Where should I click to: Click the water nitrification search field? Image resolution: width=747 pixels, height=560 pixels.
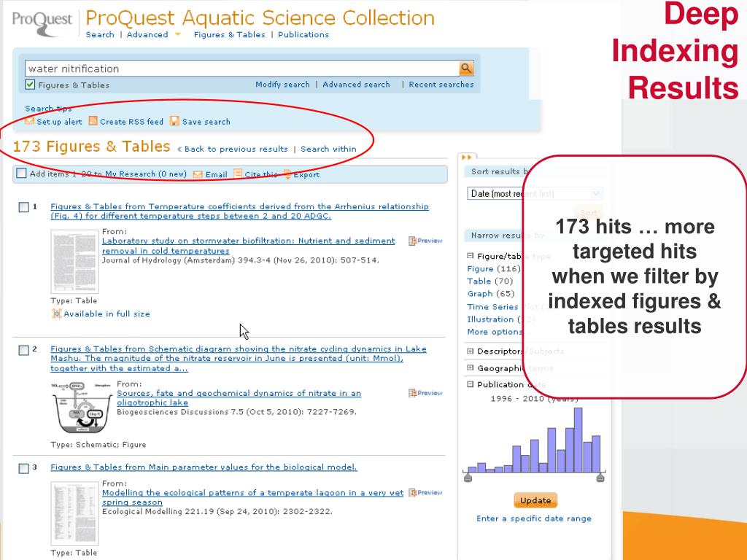(x=242, y=69)
